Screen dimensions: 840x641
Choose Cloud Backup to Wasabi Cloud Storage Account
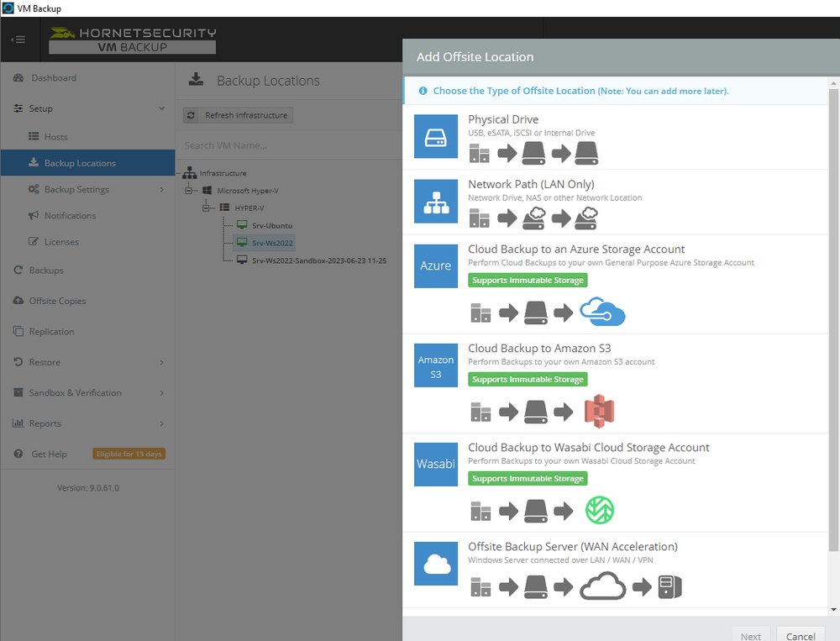pyautogui.click(x=588, y=448)
